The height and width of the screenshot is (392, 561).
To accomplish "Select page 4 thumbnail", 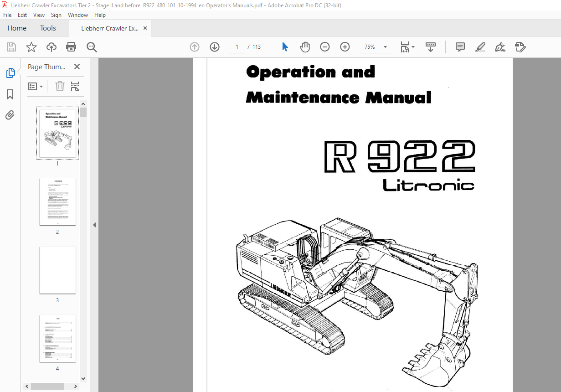I will [57, 338].
